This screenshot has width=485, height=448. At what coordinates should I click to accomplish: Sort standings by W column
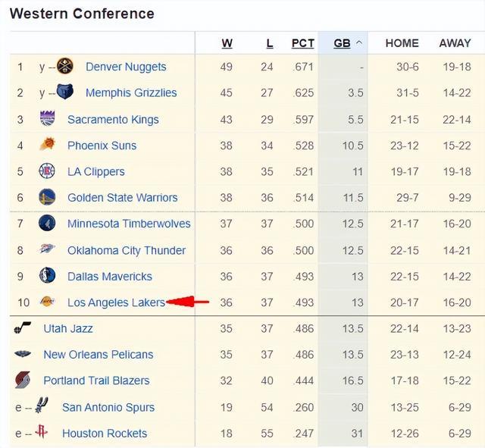click(x=227, y=43)
